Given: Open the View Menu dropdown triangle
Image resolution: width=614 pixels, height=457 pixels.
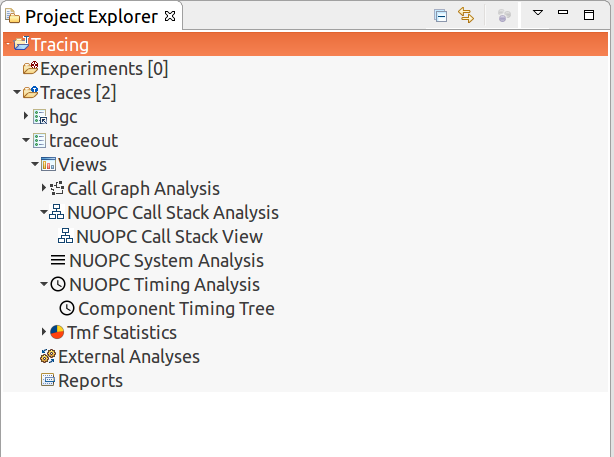Looking at the screenshot, I should 537,14.
